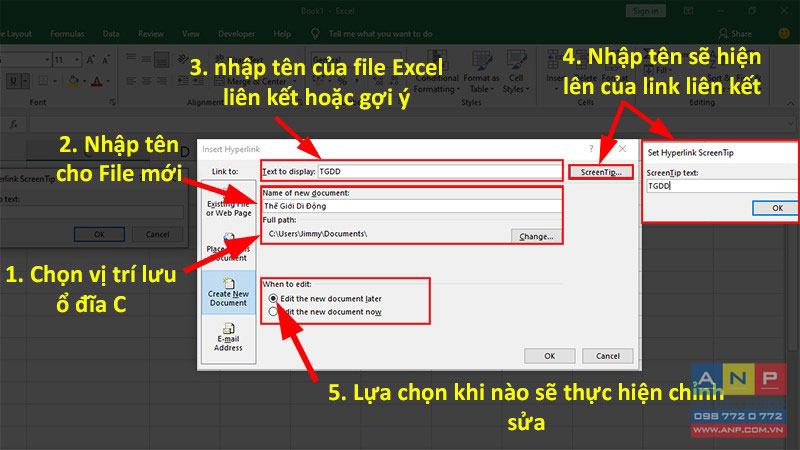This screenshot has height=450, width=800.
Task: Click the Percent Style icon
Action: point(342,81)
